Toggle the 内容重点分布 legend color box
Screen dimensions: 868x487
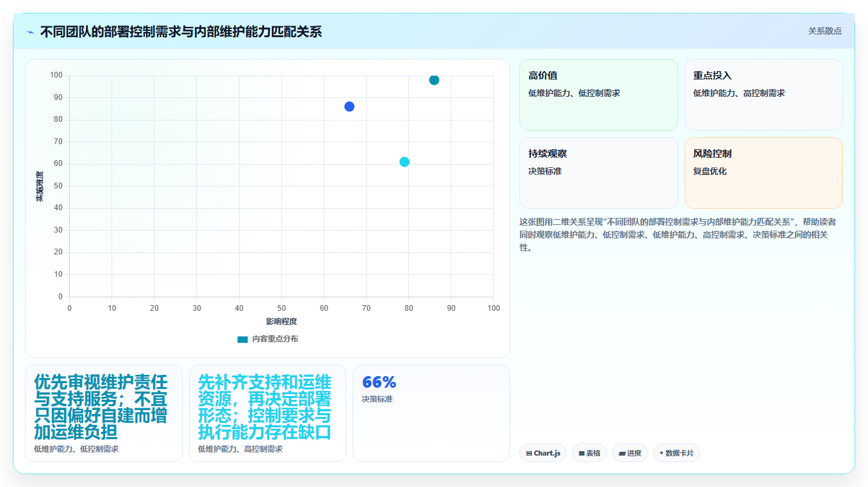[242, 339]
